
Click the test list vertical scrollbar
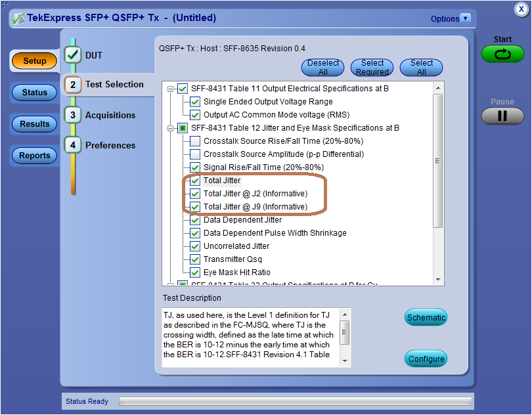coord(437,161)
